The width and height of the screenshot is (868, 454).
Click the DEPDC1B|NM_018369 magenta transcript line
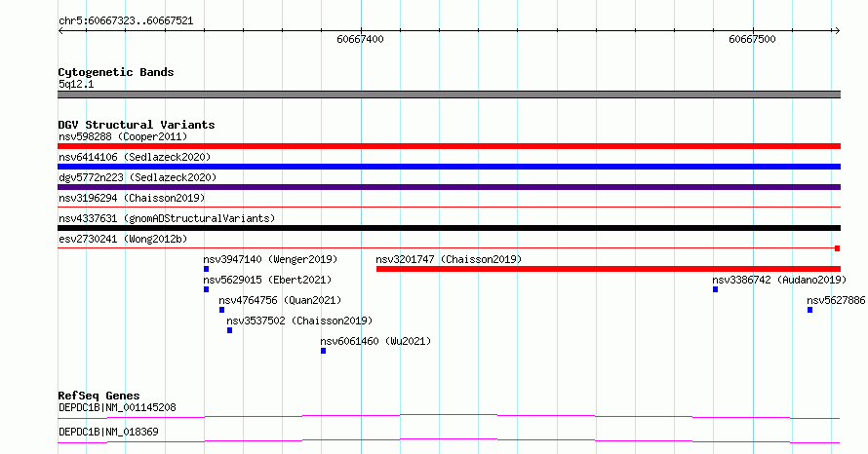(x=449, y=440)
